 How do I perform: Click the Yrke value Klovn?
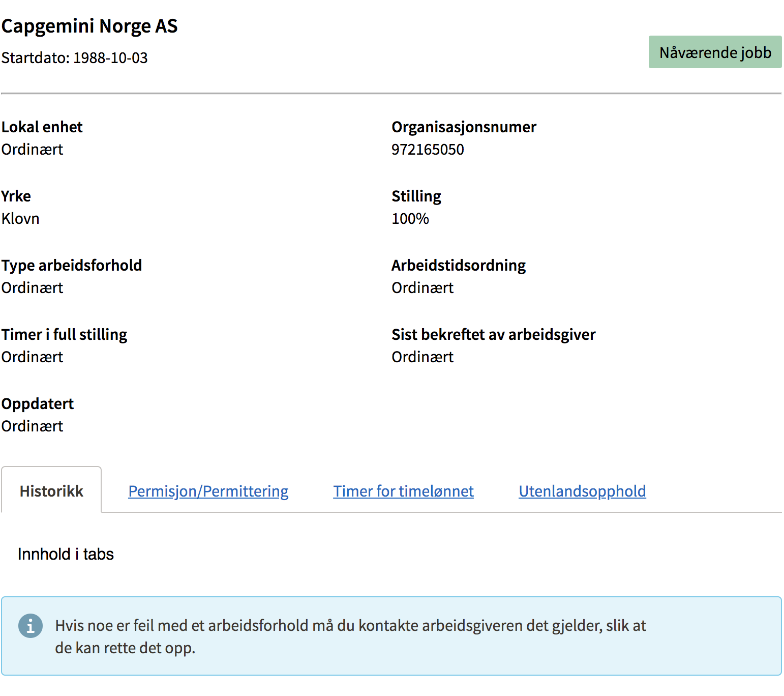coord(20,219)
